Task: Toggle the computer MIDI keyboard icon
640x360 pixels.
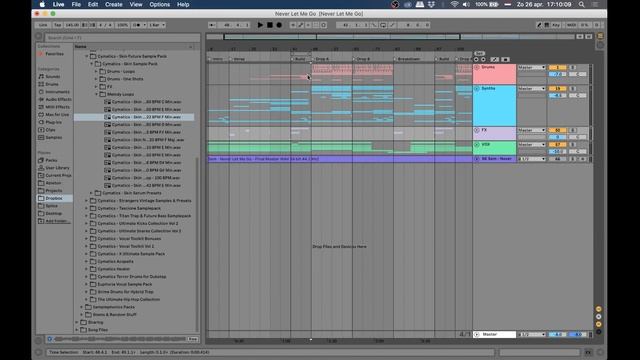Action: (547, 25)
